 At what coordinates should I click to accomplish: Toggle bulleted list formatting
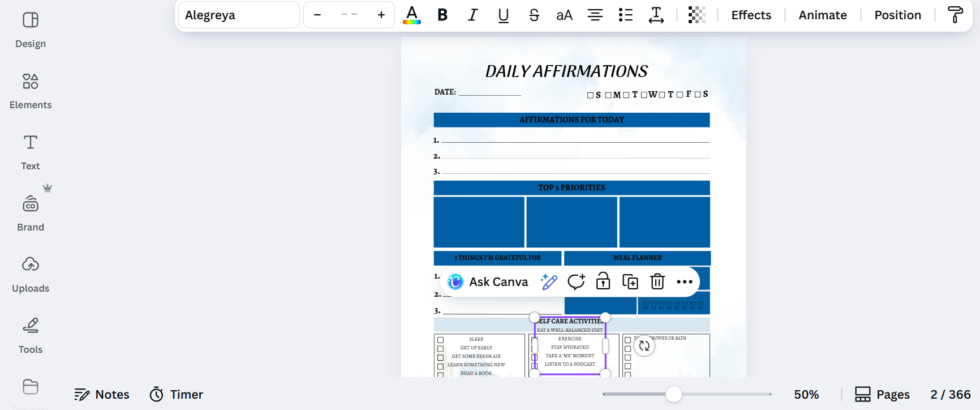pos(625,15)
